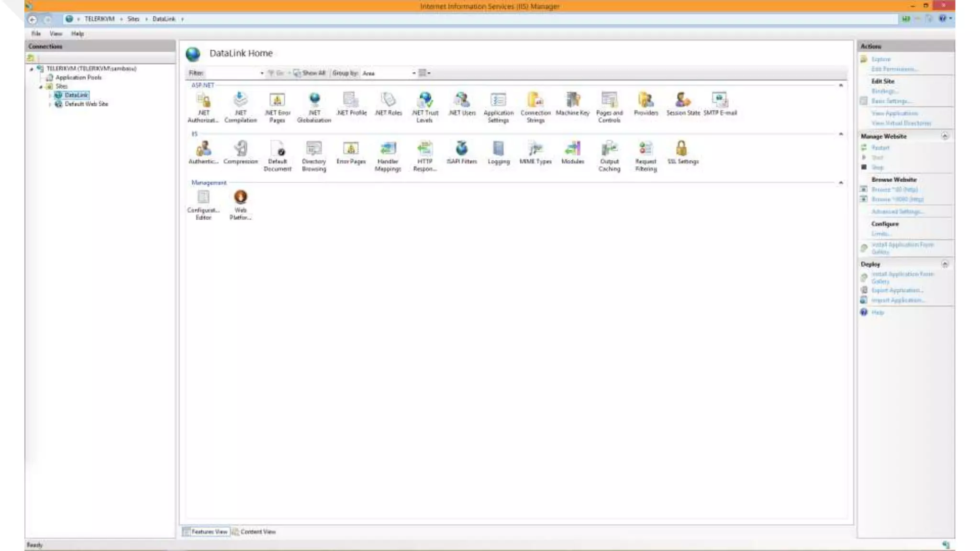Image resolution: width=980 pixels, height=551 pixels.
Task: Select the Request Filtering icon
Action: coord(646,156)
